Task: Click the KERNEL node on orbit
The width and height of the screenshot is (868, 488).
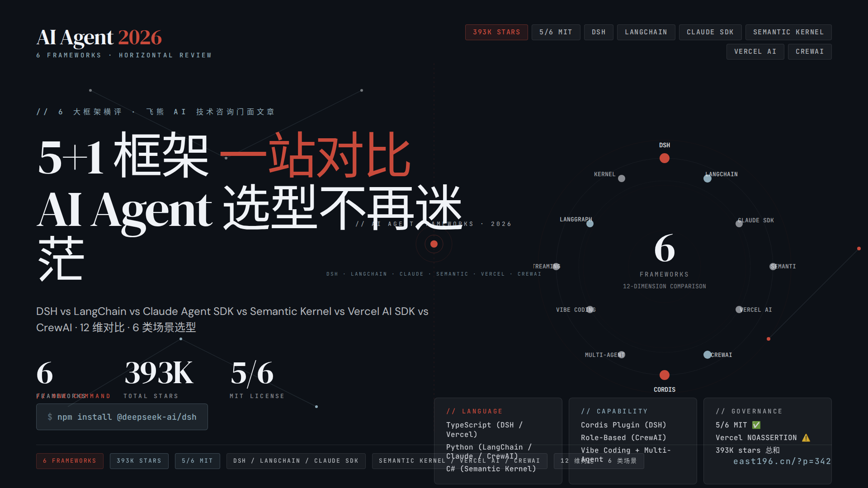Action: pyautogui.click(x=622, y=178)
